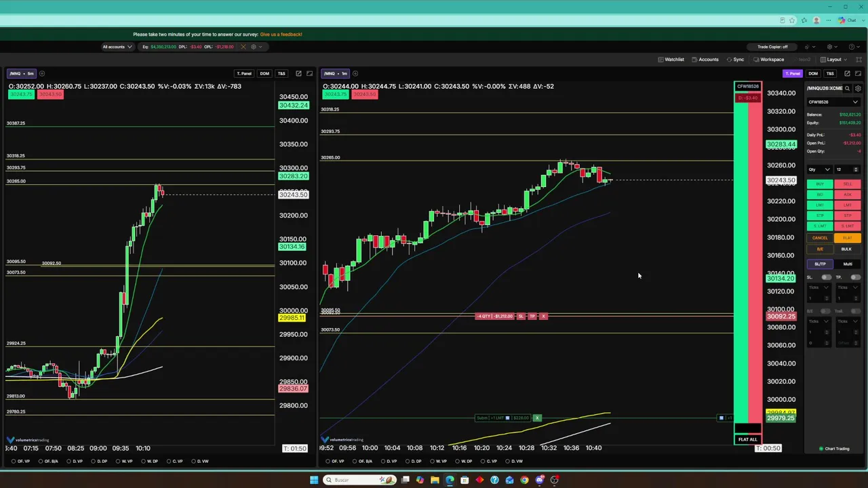
Task: Click the BULK button
Action: click(x=846, y=249)
